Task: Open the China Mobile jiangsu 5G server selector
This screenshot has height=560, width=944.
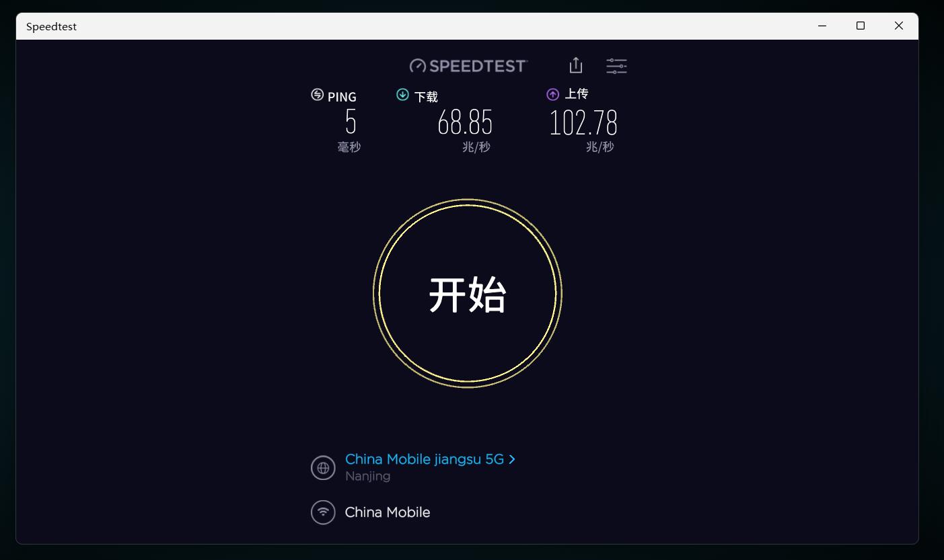Action: pos(423,459)
